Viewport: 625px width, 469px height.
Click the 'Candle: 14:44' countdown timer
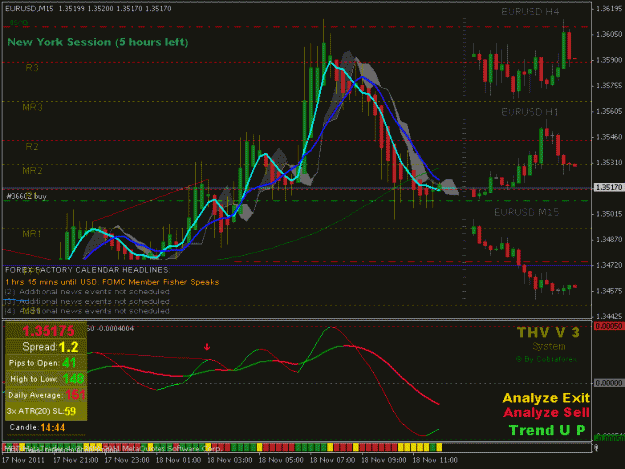coord(37,427)
